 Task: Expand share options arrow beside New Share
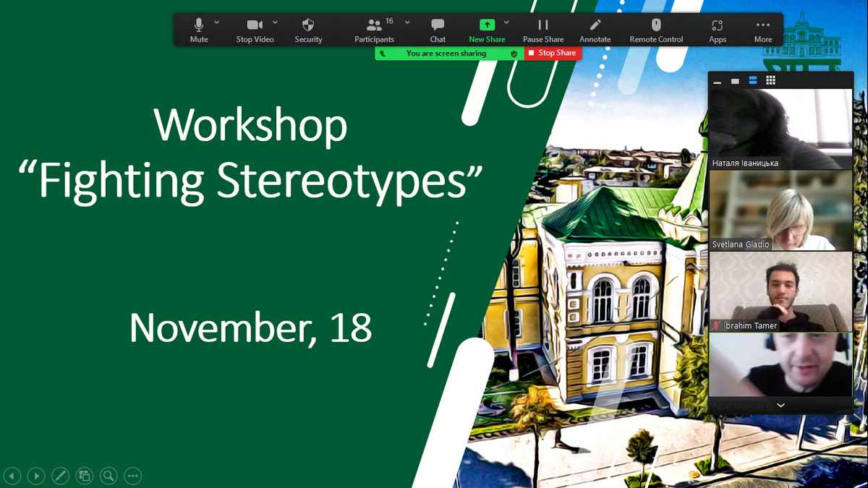point(506,22)
